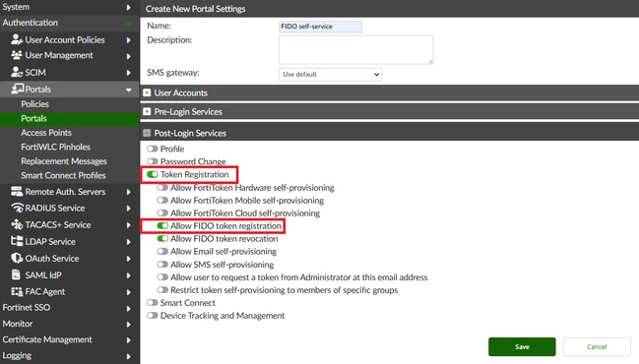Click the User Management people icon
Screen dimensions: 639x364
click(x=17, y=55)
